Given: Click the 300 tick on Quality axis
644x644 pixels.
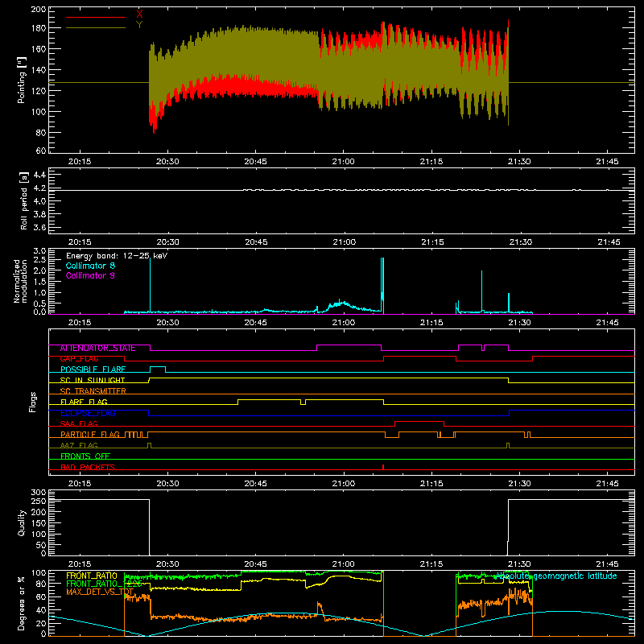Looking at the screenshot, I should click(39, 493).
